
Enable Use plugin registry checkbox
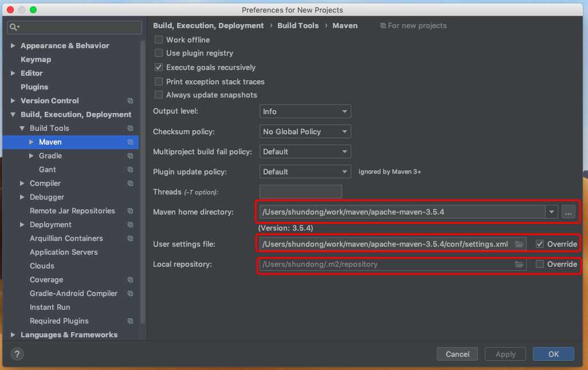[159, 53]
